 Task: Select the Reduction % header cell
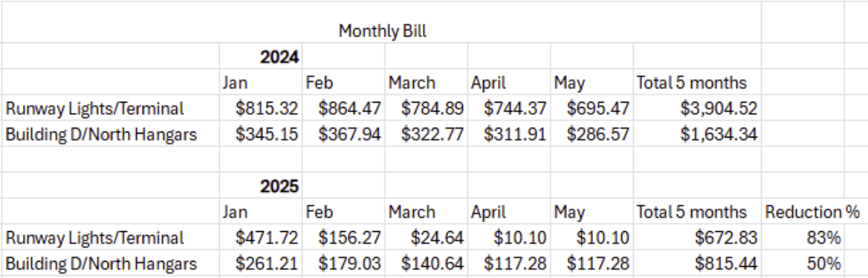pyautogui.click(x=803, y=212)
